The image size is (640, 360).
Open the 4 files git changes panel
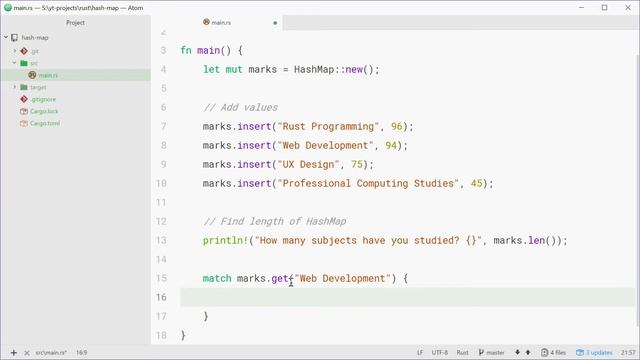pyautogui.click(x=553, y=353)
